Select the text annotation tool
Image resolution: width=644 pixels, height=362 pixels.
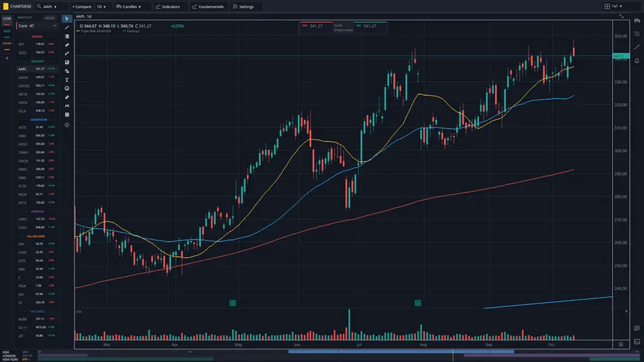coord(67,80)
